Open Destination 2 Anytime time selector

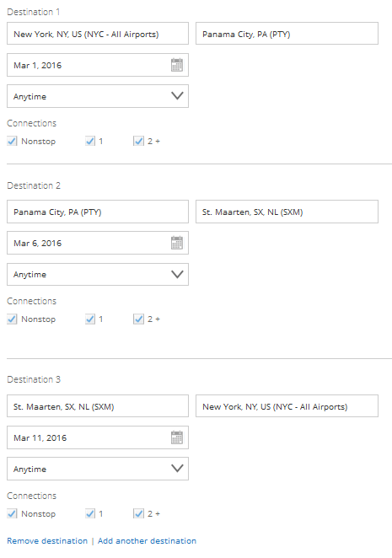(x=98, y=275)
